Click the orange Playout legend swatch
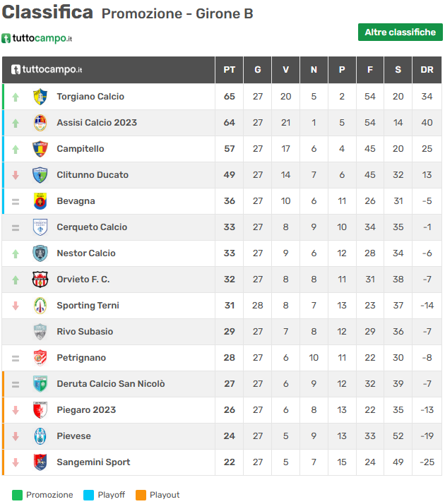The image size is (445, 504). coord(141,495)
